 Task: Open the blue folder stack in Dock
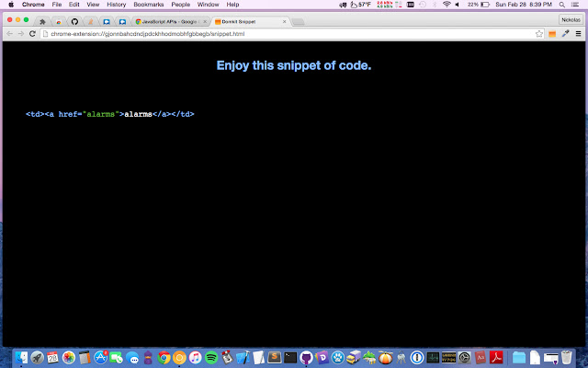click(x=519, y=357)
